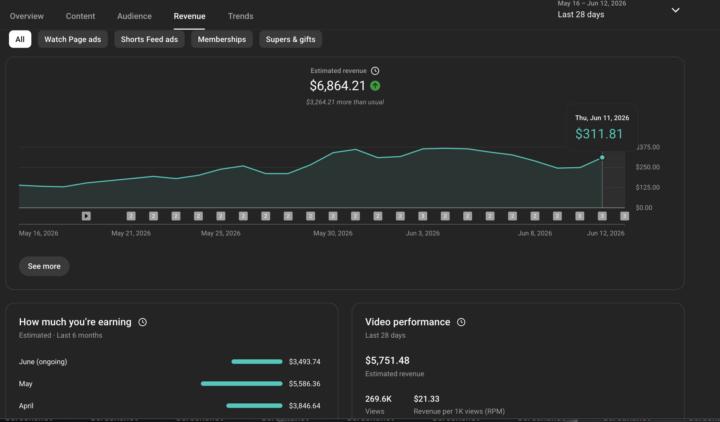Click the Thu, Jun 11, 2026 tooltip date
720x422 pixels.
pos(602,118)
